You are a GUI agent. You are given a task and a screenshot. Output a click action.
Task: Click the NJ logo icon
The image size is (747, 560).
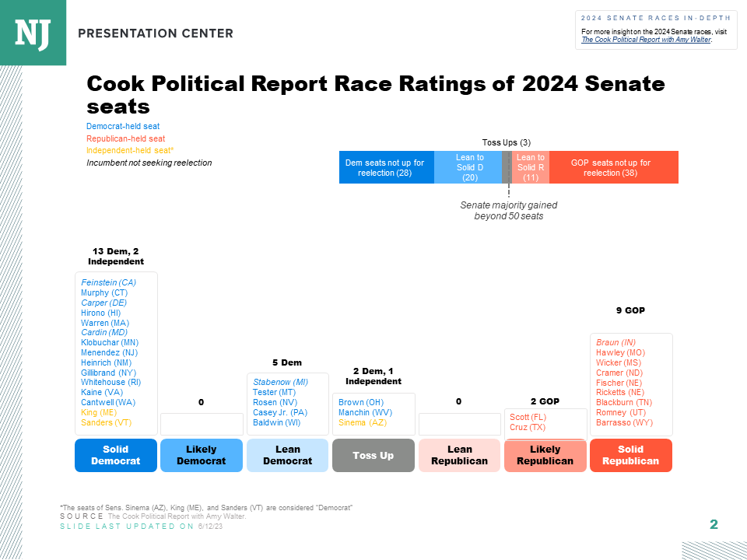click(x=33, y=33)
